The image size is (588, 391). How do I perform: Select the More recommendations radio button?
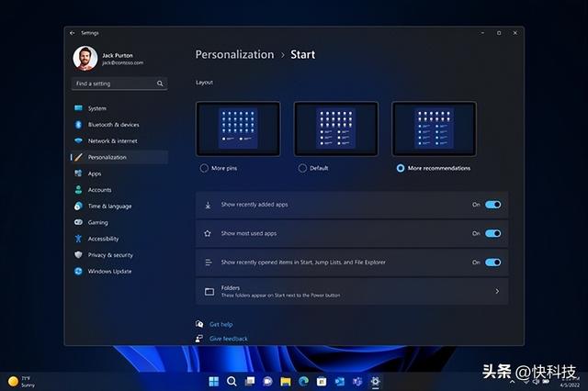point(401,168)
